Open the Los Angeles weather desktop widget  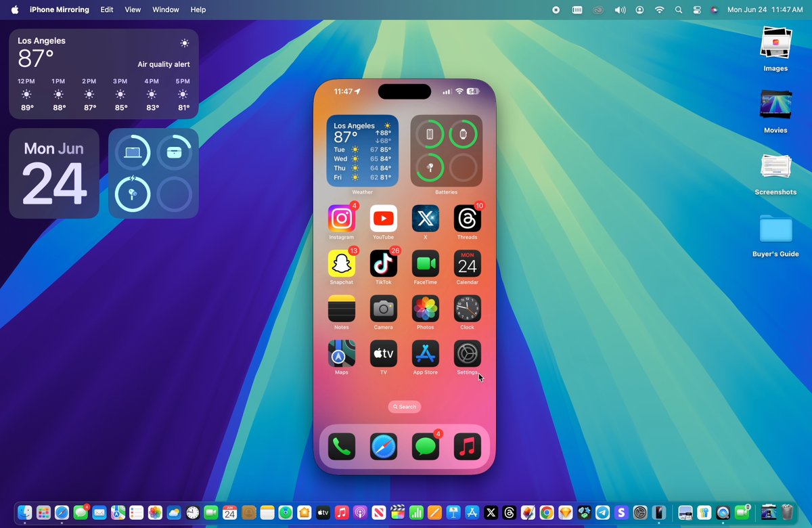(x=104, y=74)
